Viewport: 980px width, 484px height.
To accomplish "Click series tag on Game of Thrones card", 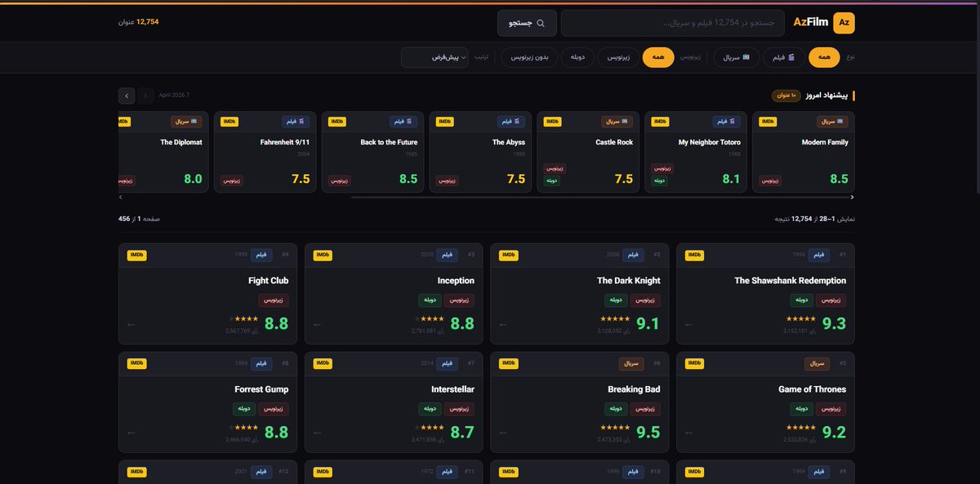I will click(817, 363).
